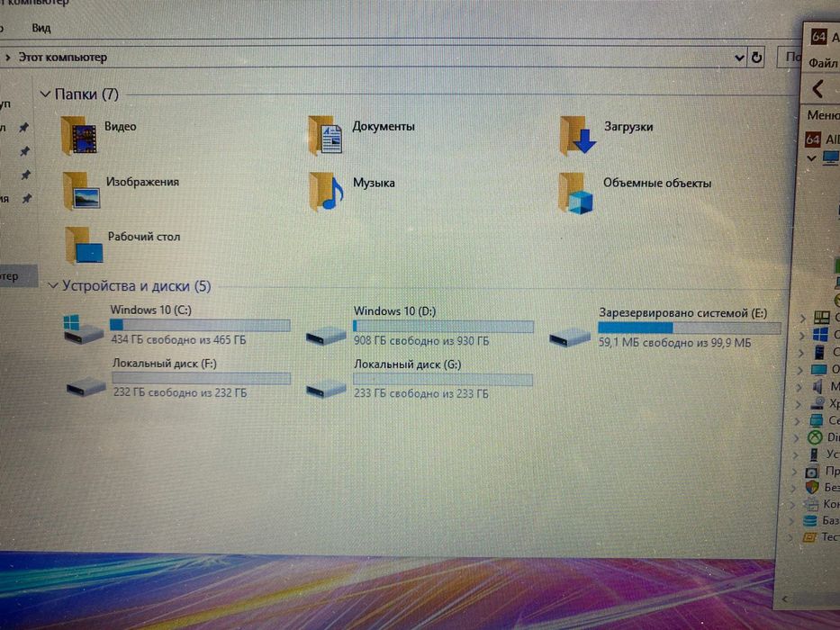Click the refresh icon beside the address bar
Screen dimensions: 840x630
[756, 58]
